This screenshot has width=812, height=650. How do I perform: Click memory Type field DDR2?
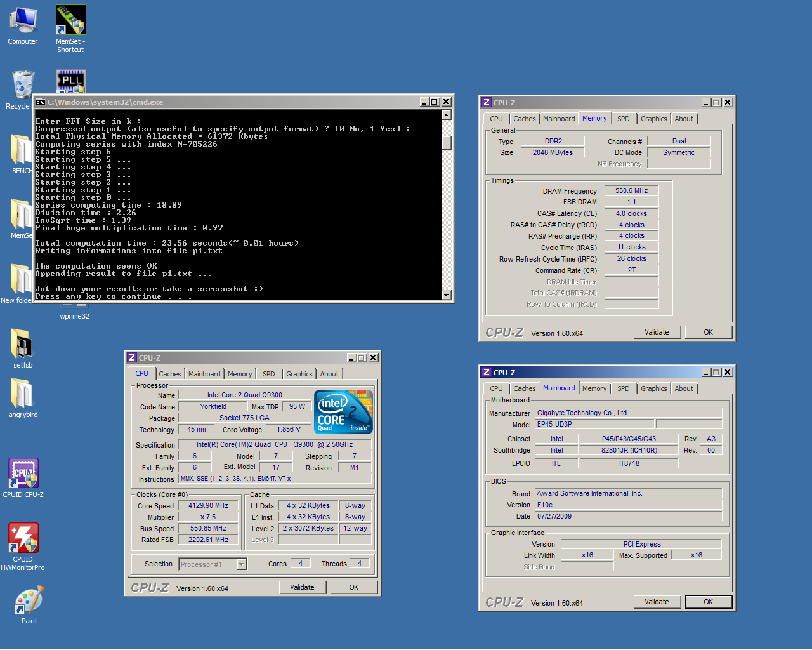click(x=553, y=141)
